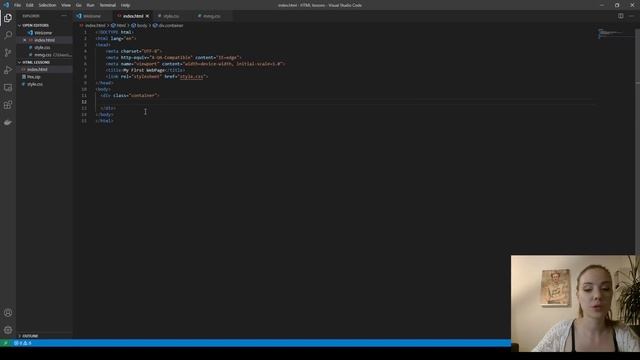Open the Edit menu
This screenshot has width=640, height=360.
click(x=30, y=5)
